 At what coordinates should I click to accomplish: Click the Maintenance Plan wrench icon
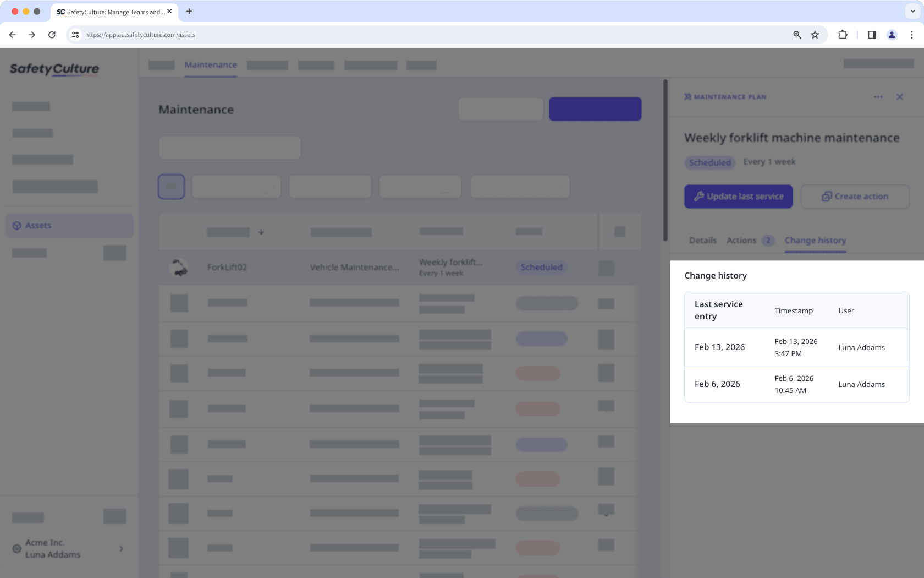(x=687, y=96)
